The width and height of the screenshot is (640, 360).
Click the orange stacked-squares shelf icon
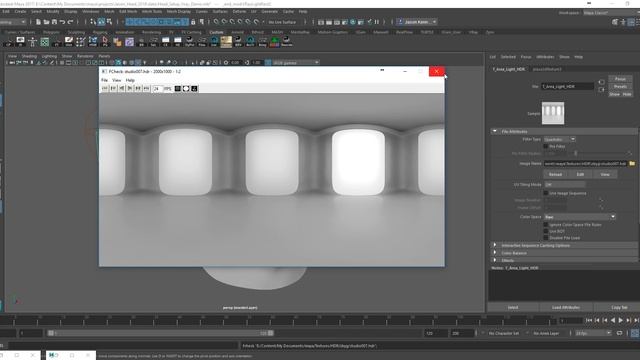point(117,42)
